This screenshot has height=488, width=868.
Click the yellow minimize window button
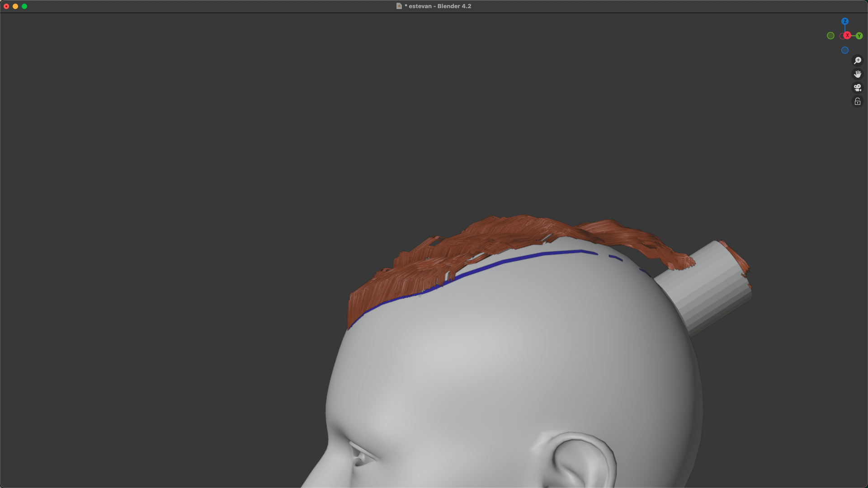pos(15,6)
